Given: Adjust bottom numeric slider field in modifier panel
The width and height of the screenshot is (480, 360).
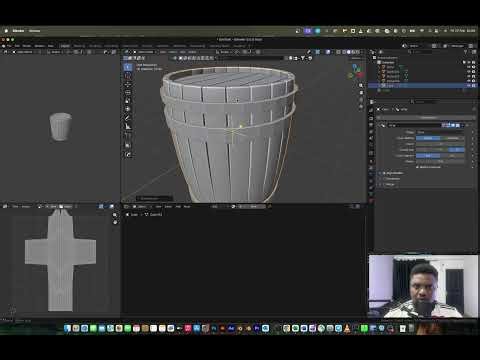Looking at the screenshot, I should click(x=440, y=161).
